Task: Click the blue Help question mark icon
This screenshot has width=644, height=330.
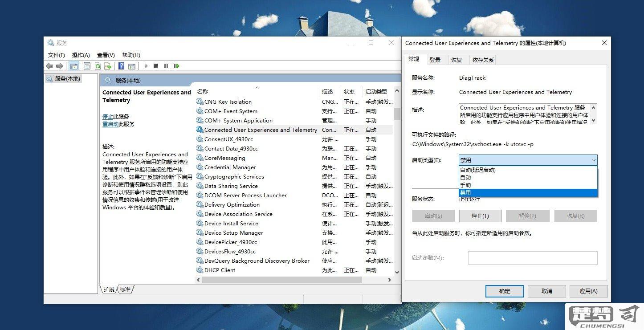Action: point(121,66)
